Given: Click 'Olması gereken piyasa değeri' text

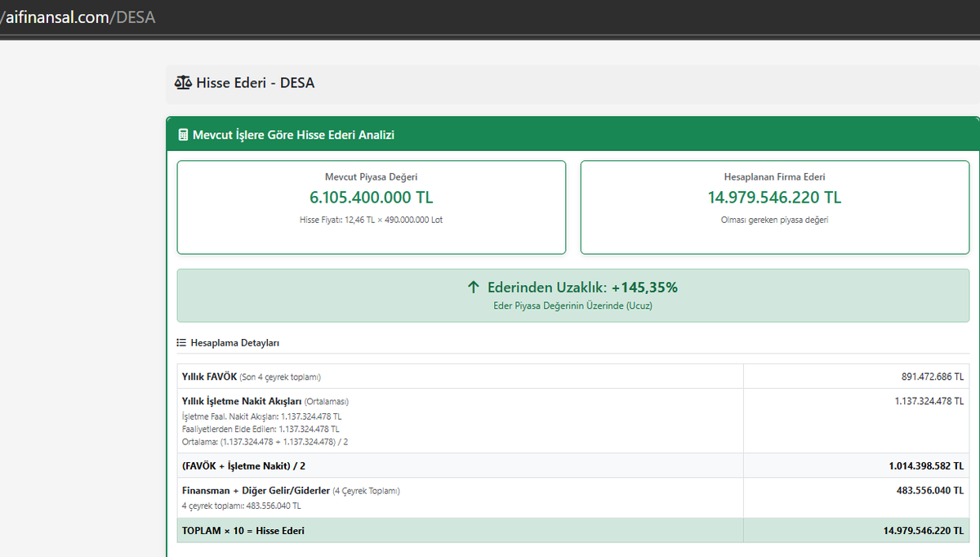Looking at the screenshot, I should (774, 220).
